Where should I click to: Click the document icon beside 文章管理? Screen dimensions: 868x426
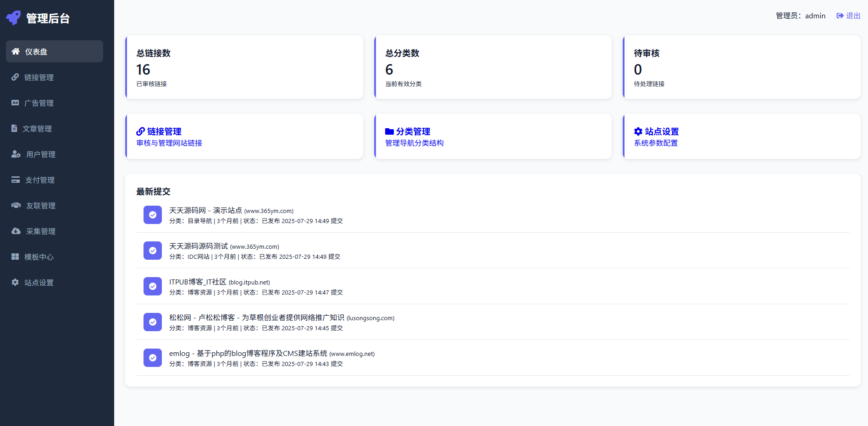click(x=14, y=128)
